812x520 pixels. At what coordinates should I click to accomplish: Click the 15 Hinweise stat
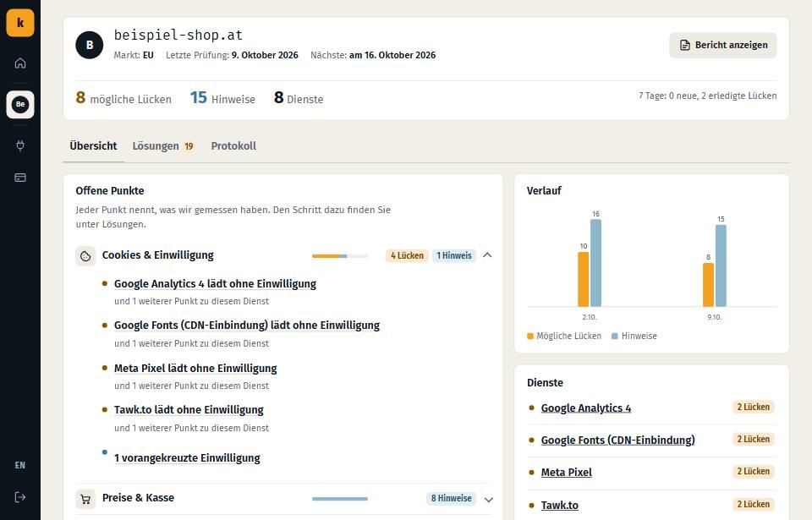click(222, 98)
